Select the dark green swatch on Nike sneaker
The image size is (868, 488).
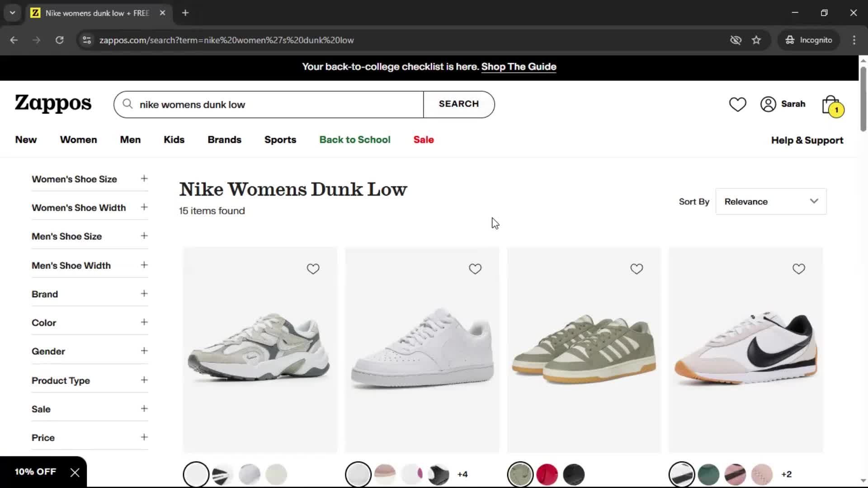(x=708, y=474)
